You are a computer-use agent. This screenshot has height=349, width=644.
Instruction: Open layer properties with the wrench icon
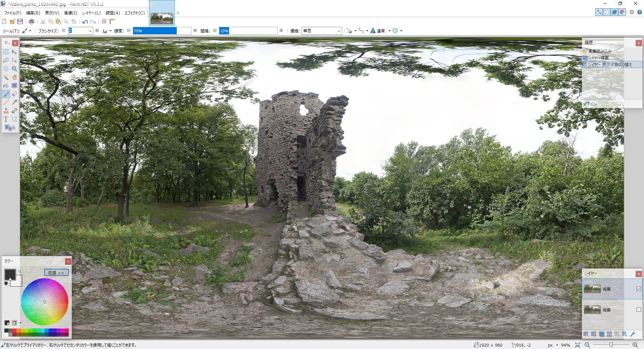[x=633, y=334]
